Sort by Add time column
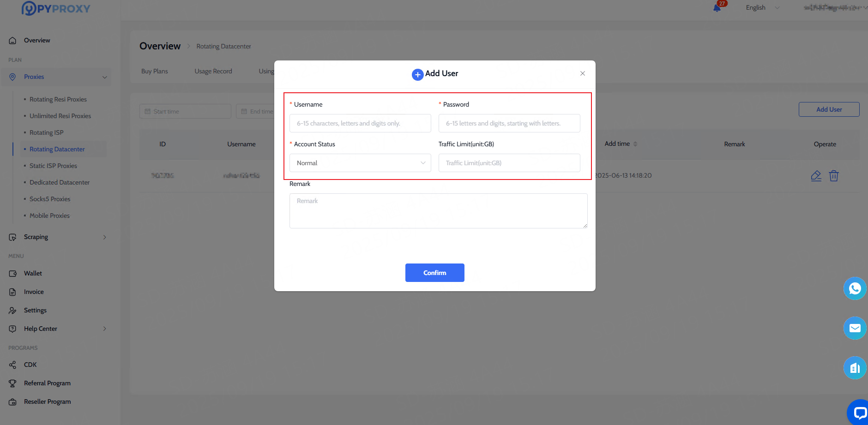The width and height of the screenshot is (868, 425). (635, 144)
